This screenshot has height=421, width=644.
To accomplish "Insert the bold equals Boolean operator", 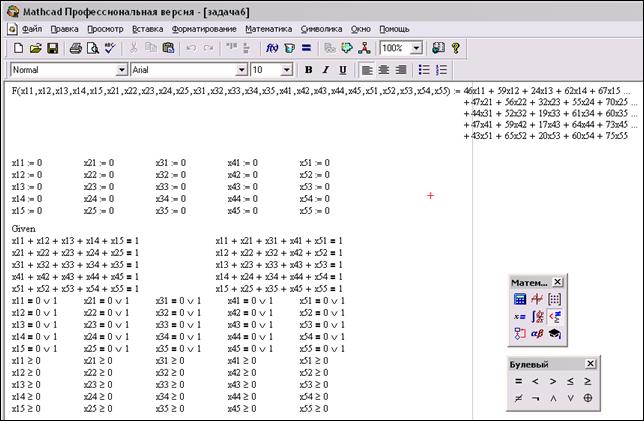I will tap(519, 381).
